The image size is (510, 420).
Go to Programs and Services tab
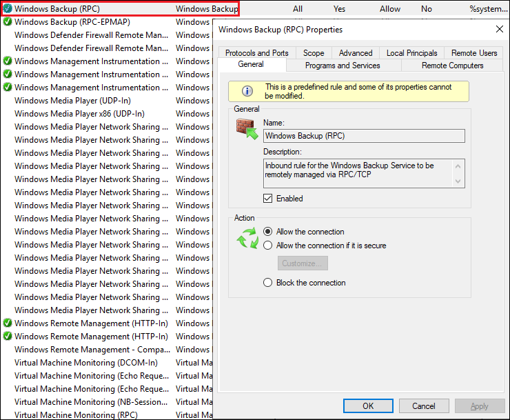coord(343,66)
